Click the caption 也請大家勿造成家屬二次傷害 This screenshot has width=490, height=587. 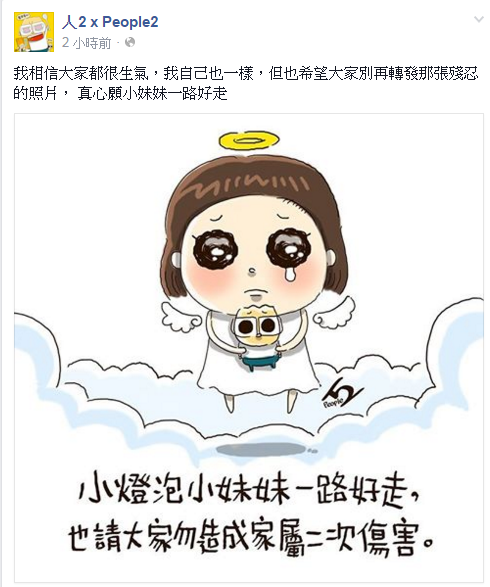tap(251, 539)
